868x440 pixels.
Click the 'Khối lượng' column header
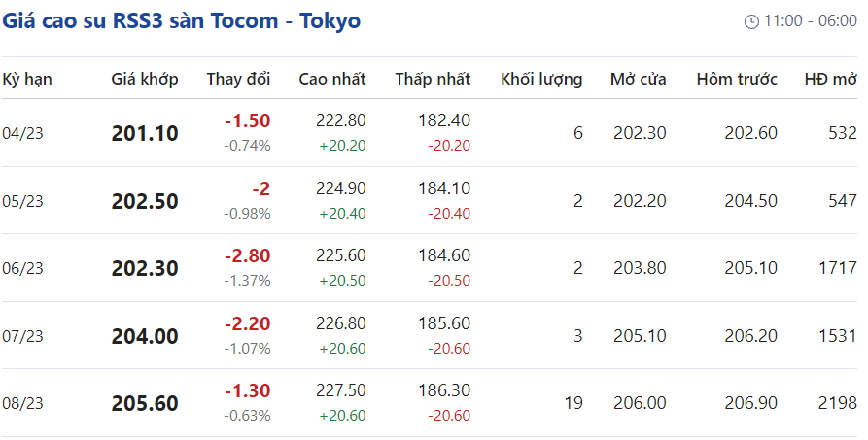541,80
